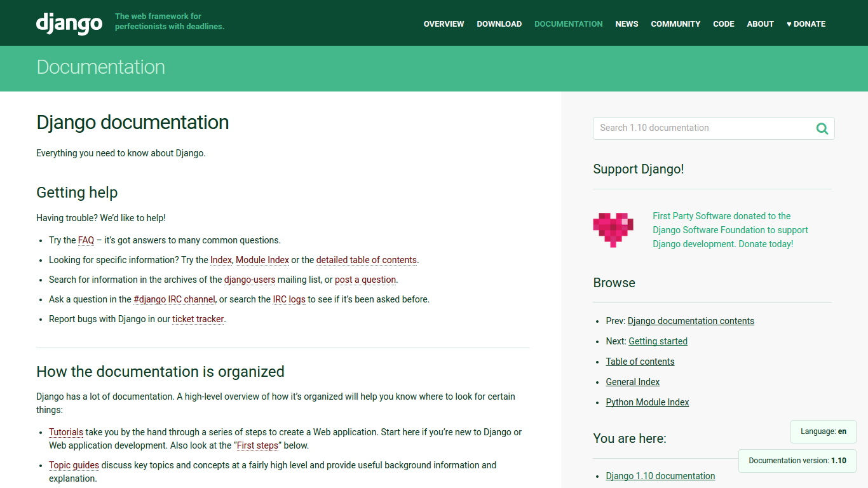Go to the Download page

(x=499, y=24)
